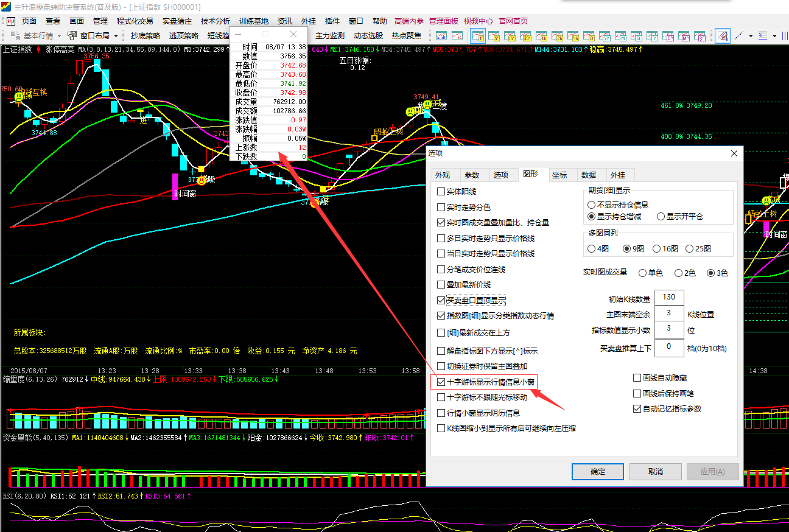Click the realtime chart icon on the toolbar
This screenshot has height=532, width=789.
click(441, 36)
